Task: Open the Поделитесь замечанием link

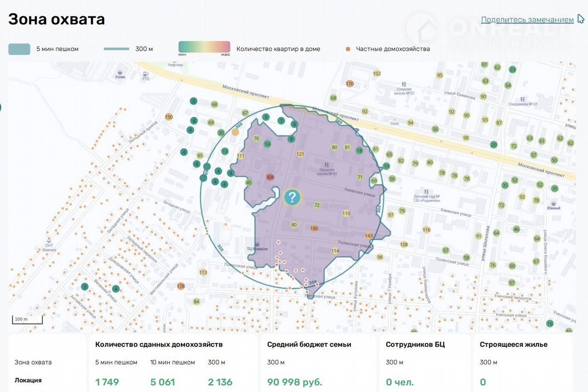Action: [x=527, y=20]
